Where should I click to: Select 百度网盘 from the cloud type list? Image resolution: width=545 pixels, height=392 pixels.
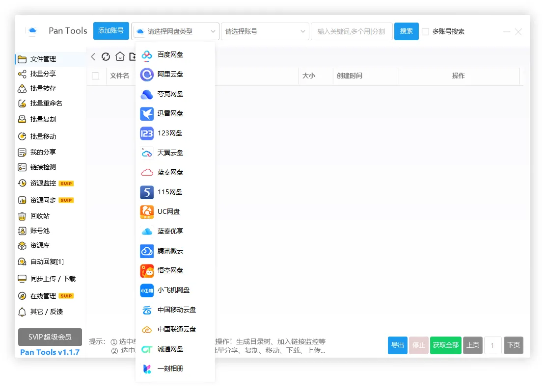(x=167, y=55)
